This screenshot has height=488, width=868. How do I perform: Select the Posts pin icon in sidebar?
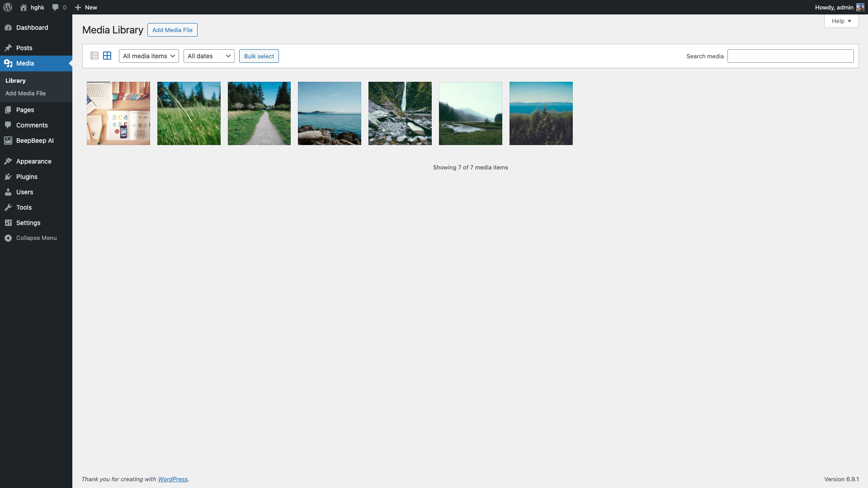(x=8, y=48)
